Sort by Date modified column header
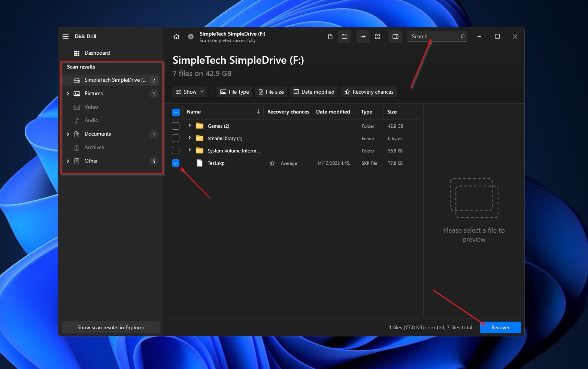This screenshot has height=369, width=588. click(333, 112)
